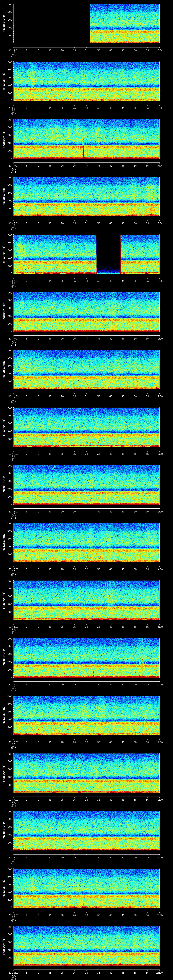173x980 pixels.
Task: Click the 20:07:00 start time label
Action: click(13, 223)
